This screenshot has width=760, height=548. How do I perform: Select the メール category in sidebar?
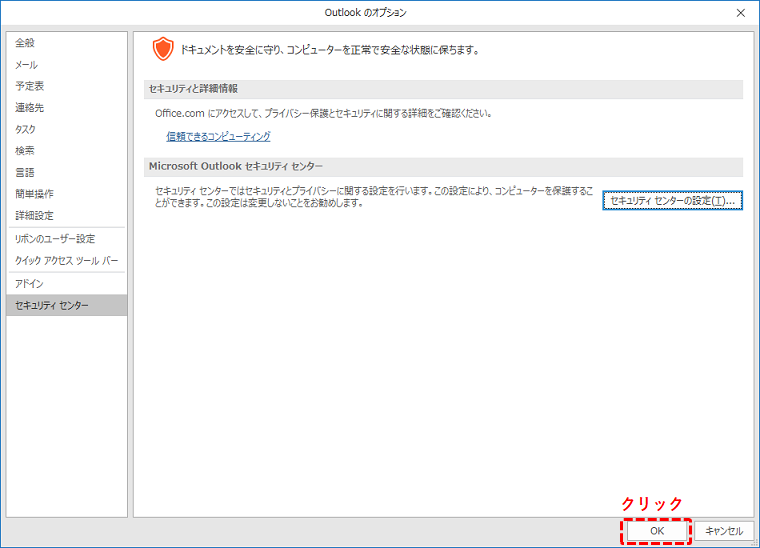66,64
